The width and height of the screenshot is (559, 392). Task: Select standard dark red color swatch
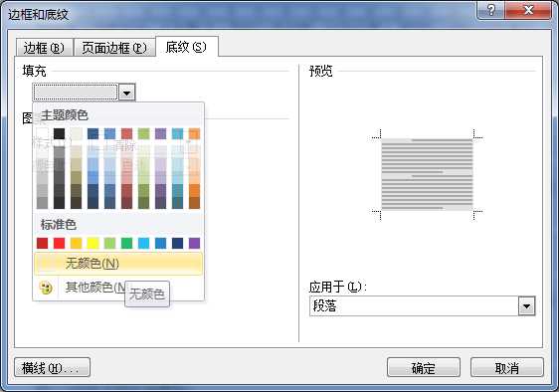[x=42, y=244]
